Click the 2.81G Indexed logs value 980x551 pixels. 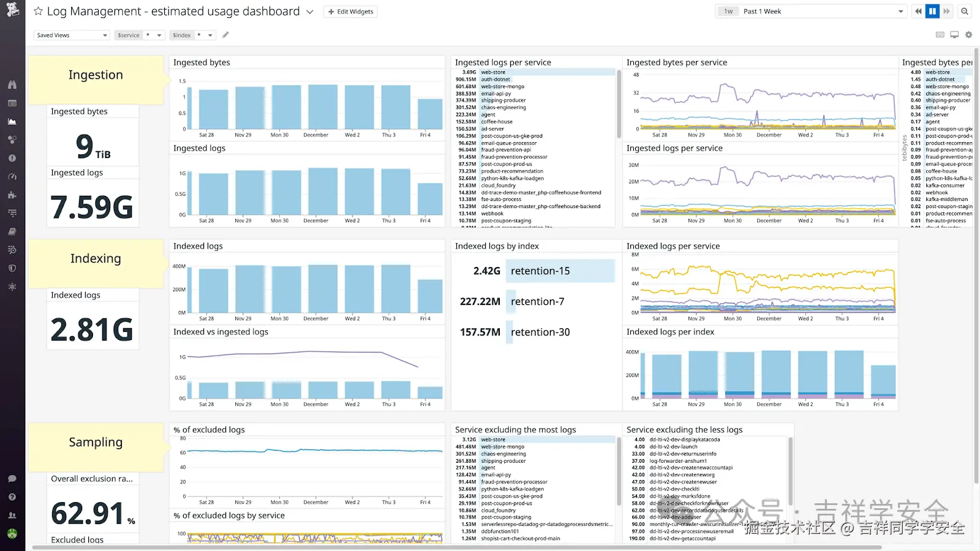pyautogui.click(x=92, y=329)
